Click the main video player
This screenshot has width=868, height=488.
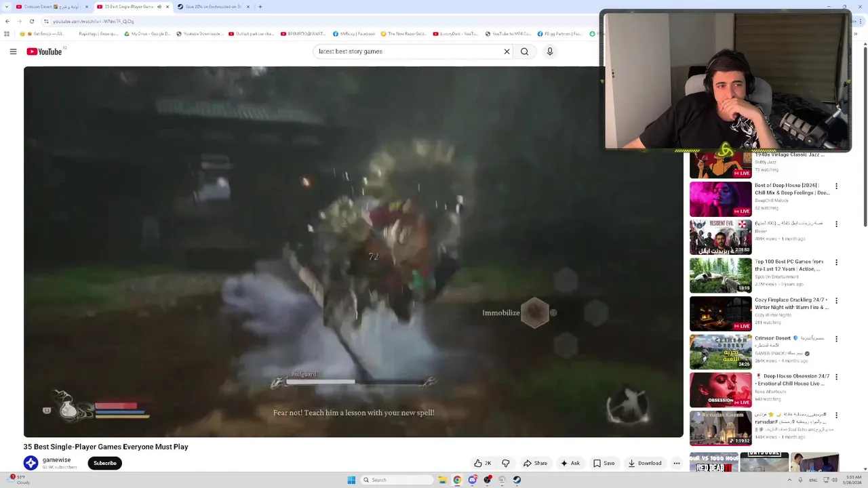[x=353, y=251]
